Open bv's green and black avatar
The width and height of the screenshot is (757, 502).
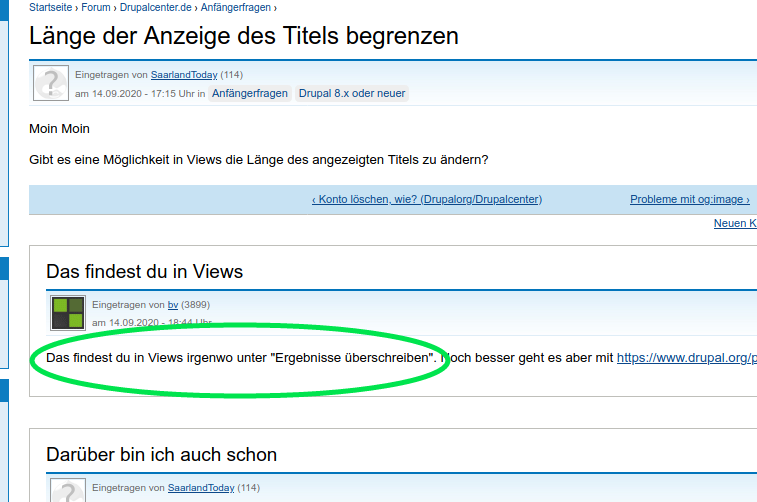(67, 313)
